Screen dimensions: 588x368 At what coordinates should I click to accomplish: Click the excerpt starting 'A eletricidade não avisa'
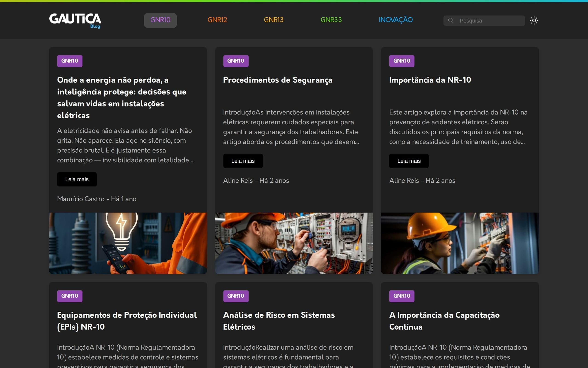(126, 145)
